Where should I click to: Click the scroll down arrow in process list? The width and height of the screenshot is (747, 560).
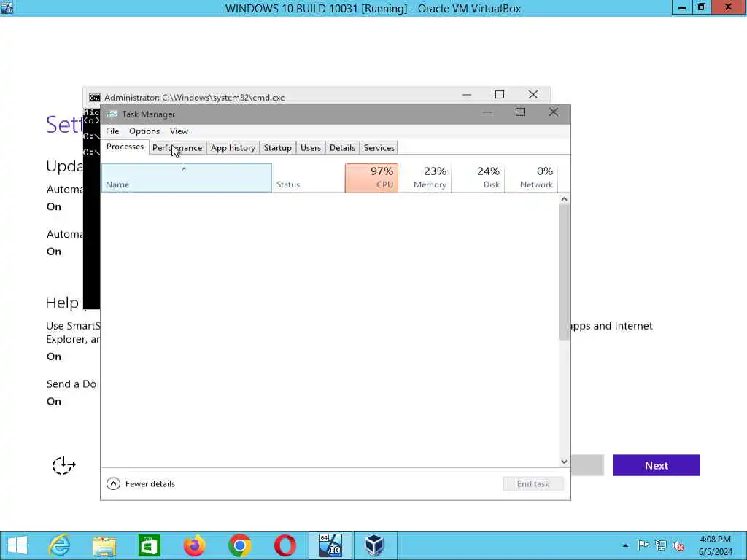tap(564, 462)
